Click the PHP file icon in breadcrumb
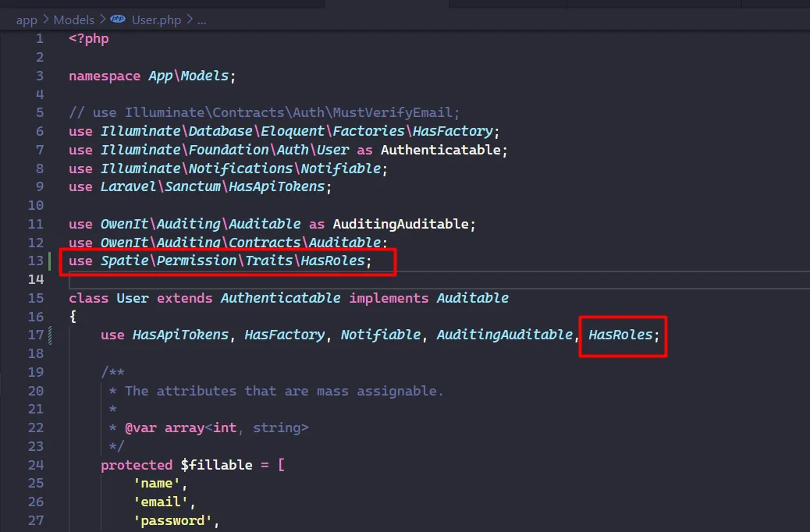The height and width of the screenshot is (532, 810). (118, 20)
